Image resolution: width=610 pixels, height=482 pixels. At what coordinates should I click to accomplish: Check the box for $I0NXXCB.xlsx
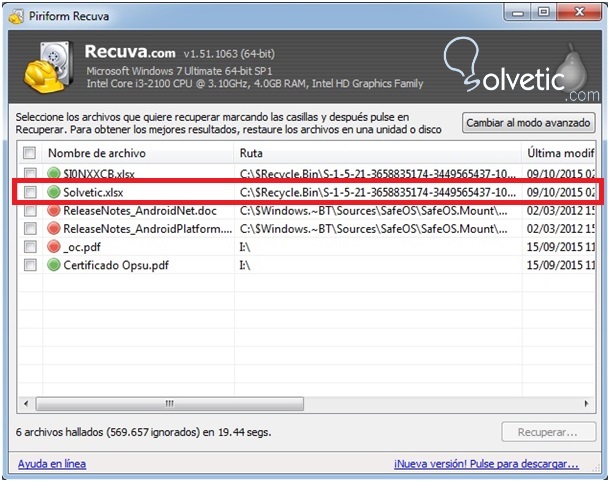pyautogui.click(x=30, y=173)
